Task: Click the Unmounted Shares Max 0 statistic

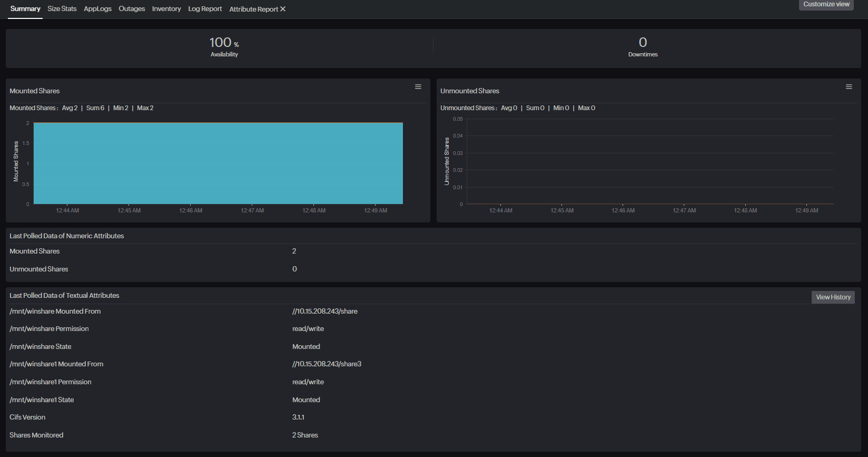Action: tap(587, 108)
